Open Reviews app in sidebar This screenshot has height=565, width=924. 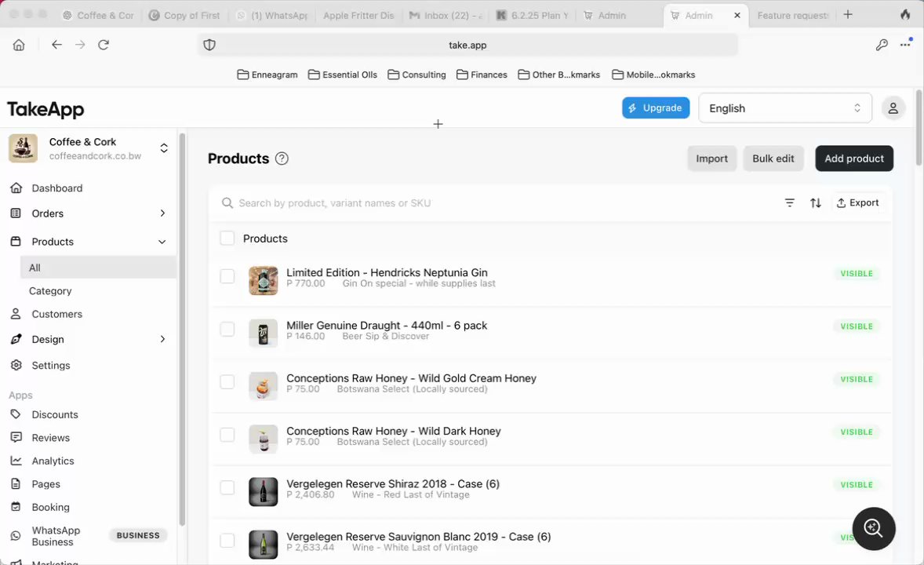coord(51,438)
